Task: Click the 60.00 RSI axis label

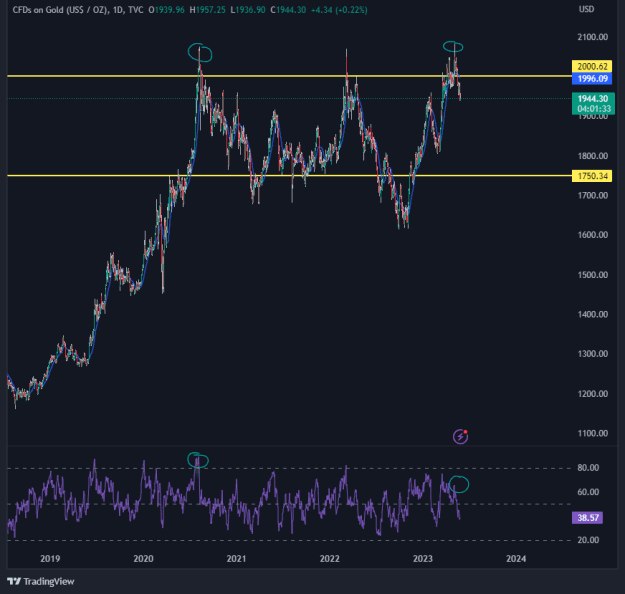Action: [588, 492]
